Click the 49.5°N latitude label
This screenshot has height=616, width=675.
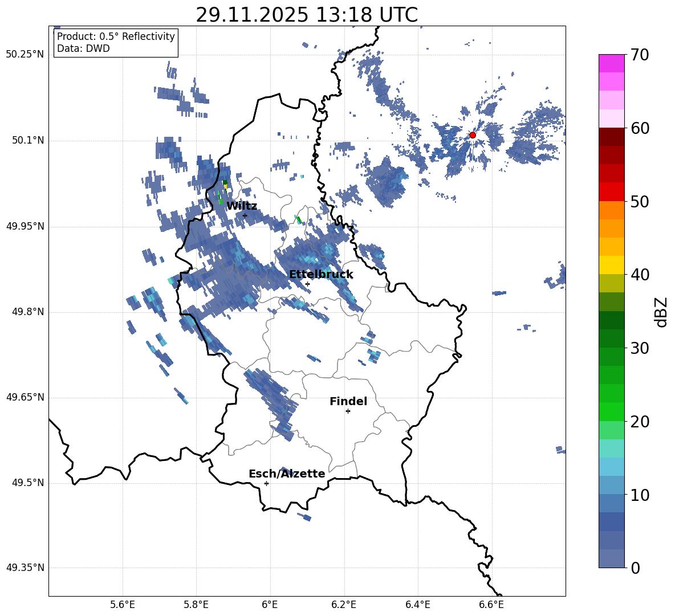[x=28, y=483]
